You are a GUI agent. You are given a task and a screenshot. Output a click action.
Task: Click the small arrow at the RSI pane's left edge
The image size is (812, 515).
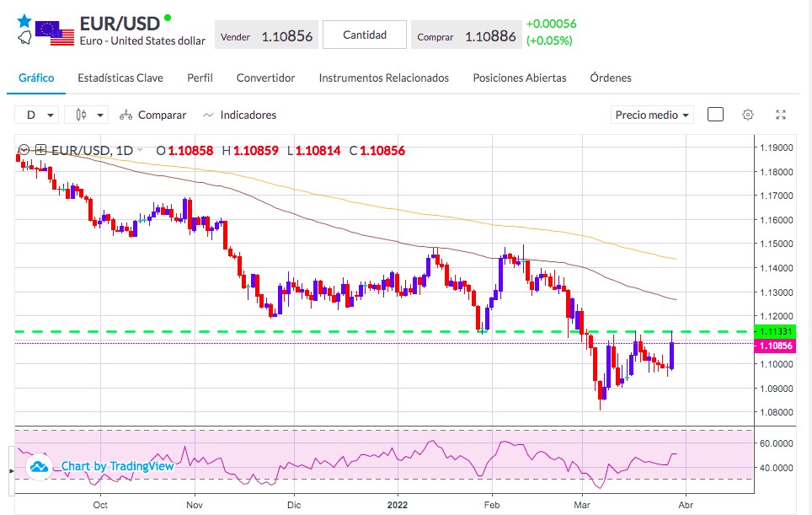click(x=12, y=471)
